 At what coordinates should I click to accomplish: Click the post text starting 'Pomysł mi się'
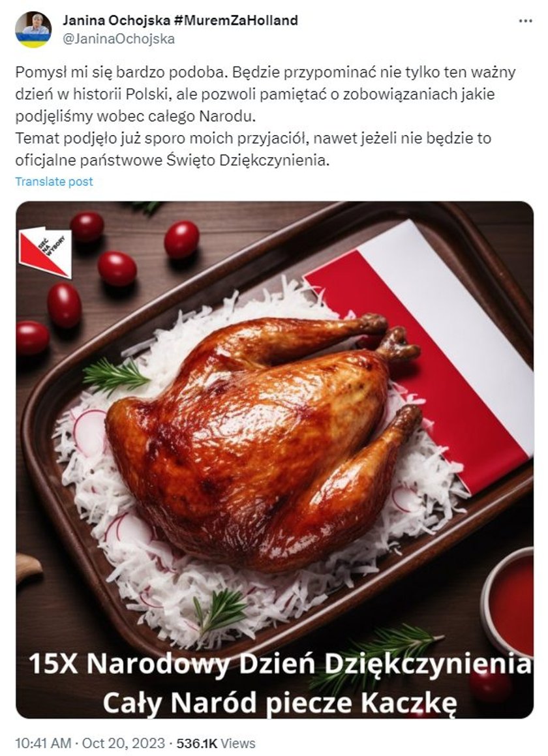(266, 95)
